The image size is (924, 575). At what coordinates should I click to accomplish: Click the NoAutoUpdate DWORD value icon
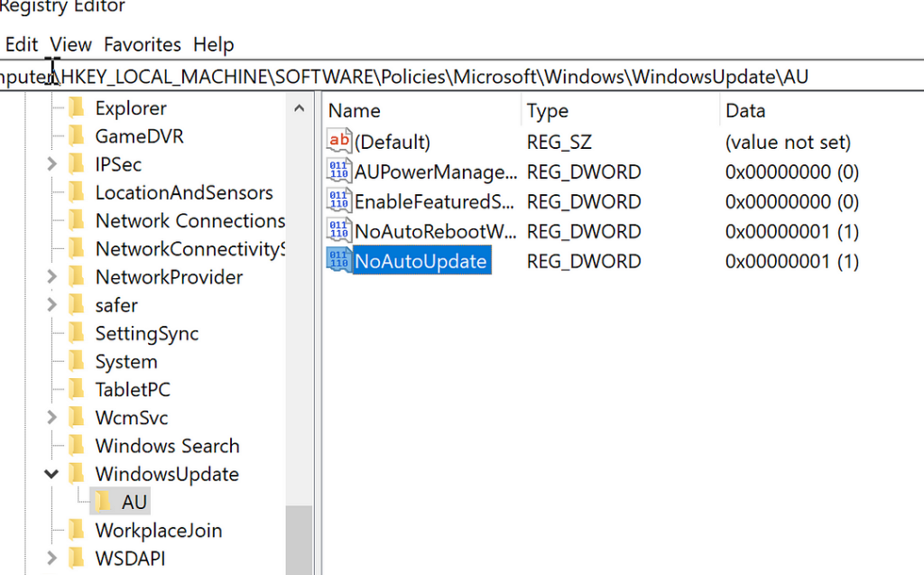pyautogui.click(x=338, y=262)
